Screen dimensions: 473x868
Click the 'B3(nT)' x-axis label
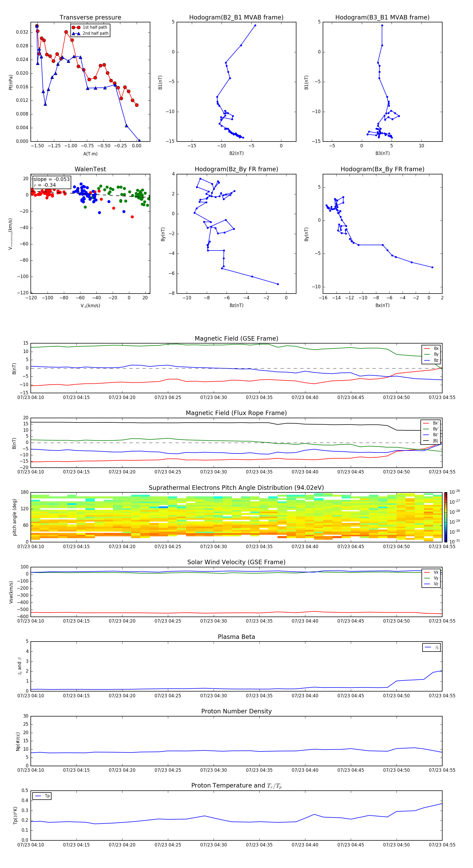click(382, 153)
